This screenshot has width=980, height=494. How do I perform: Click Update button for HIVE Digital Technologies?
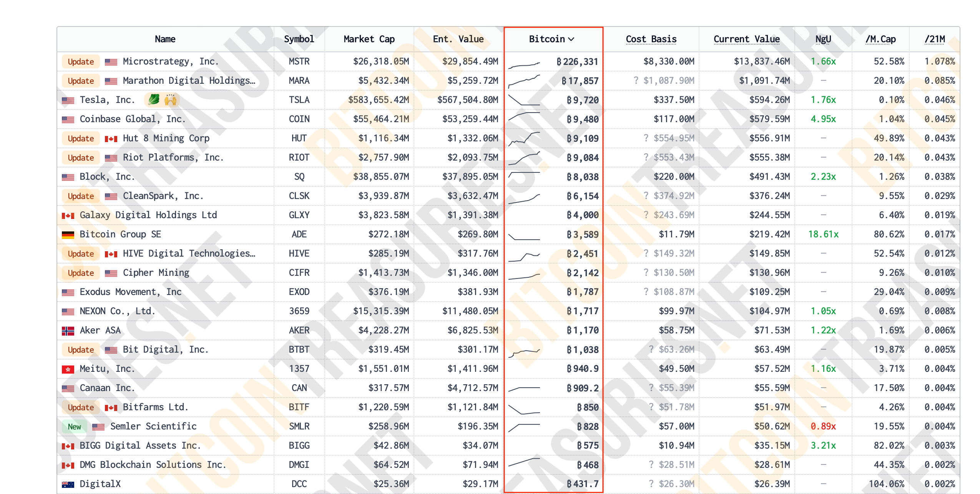(x=81, y=254)
